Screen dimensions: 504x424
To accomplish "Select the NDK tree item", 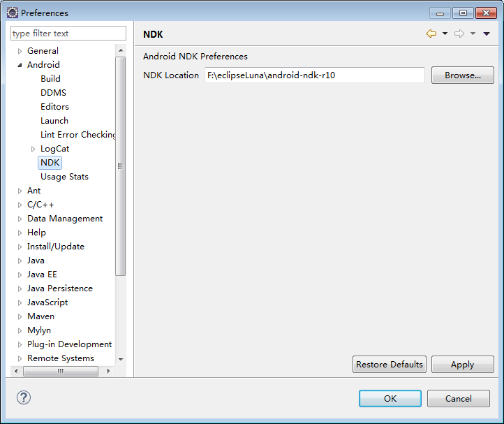I will tap(50, 163).
